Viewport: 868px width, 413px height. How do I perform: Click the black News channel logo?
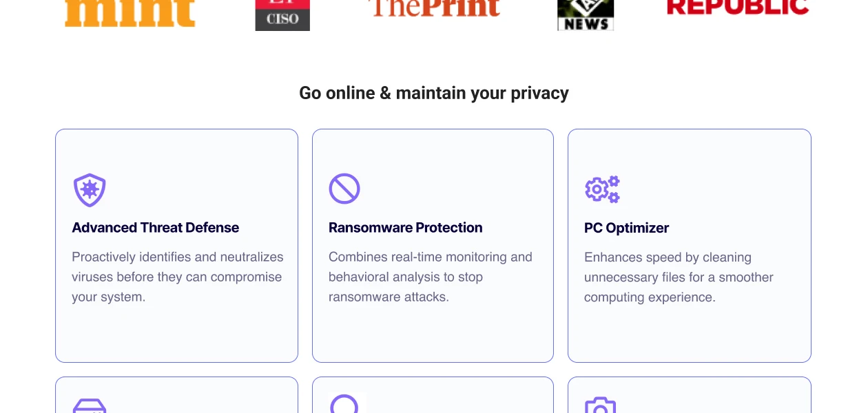click(x=586, y=15)
